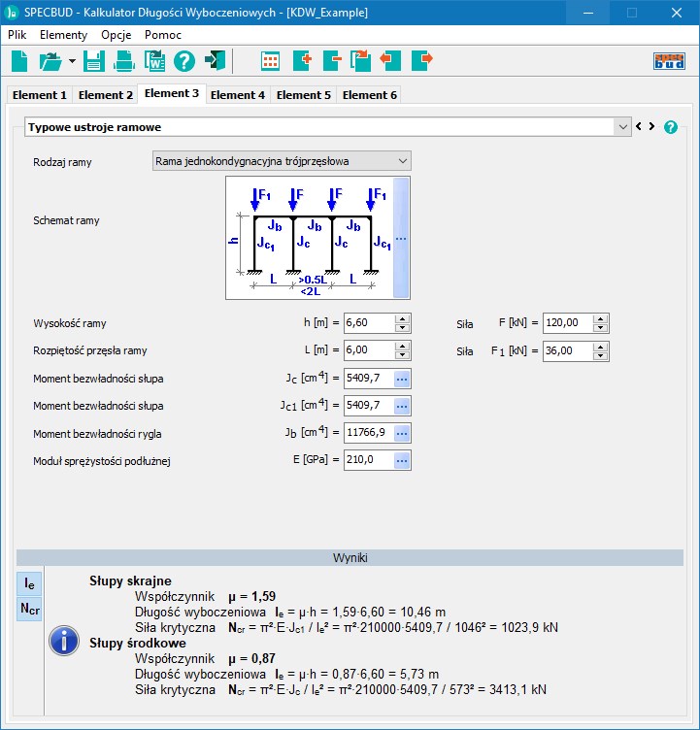The height and width of the screenshot is (730, 700).
Task: Export to Word document icon
Action: tap(154, 61)
